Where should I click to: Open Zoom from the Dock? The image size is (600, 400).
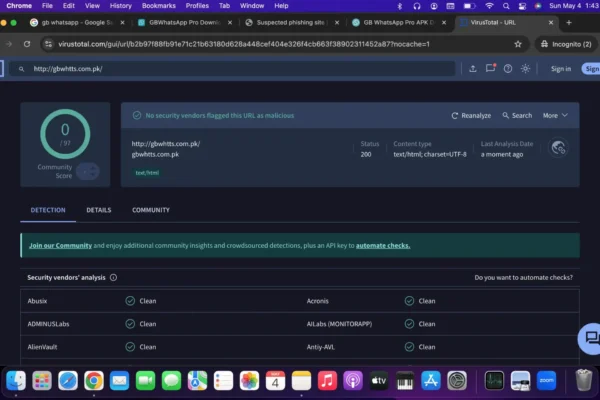click(x=546, y=381)
